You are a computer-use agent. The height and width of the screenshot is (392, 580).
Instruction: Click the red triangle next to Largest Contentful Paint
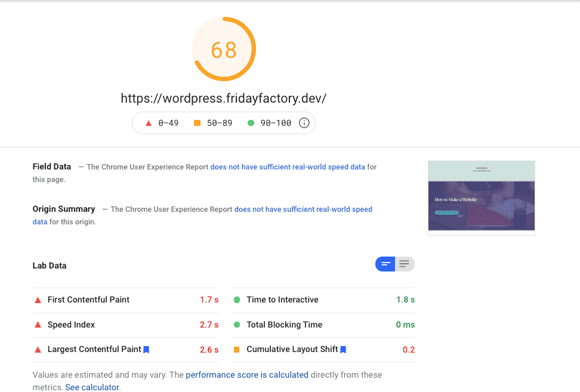(38, 350)
